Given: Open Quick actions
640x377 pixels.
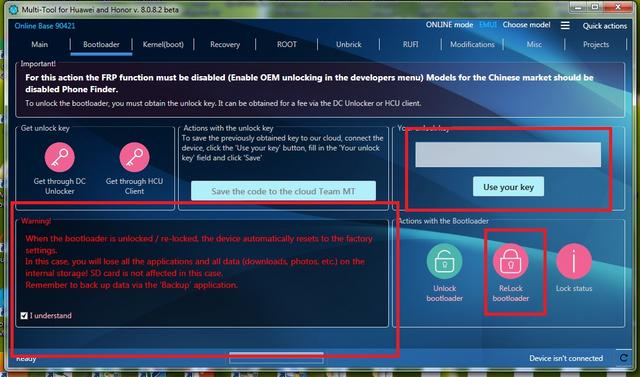Looking at the screenshot, I should tap(604, 26).
